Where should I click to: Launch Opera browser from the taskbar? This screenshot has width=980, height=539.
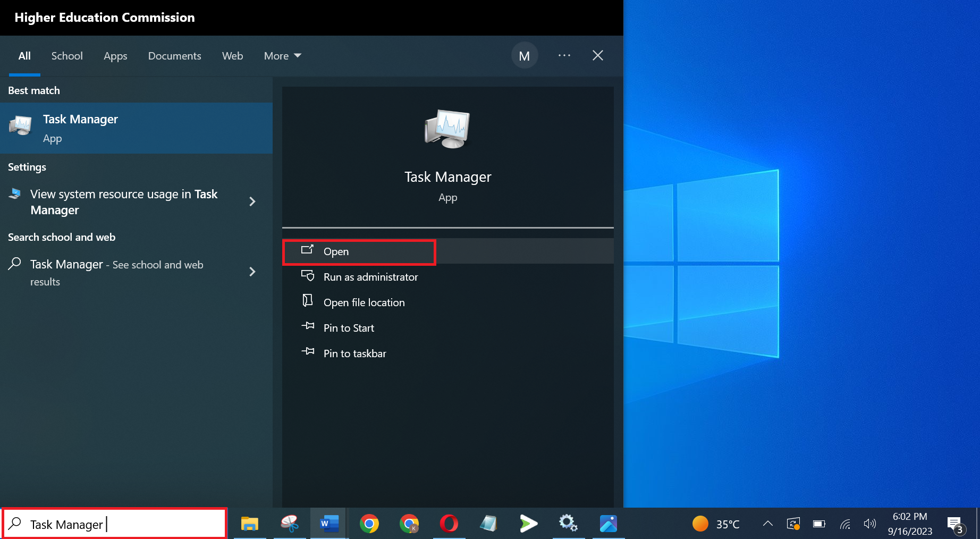click(x=449, y=524)
